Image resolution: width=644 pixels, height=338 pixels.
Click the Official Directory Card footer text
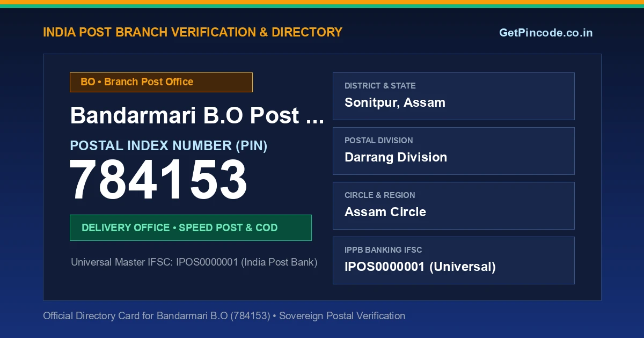[224, 316]
